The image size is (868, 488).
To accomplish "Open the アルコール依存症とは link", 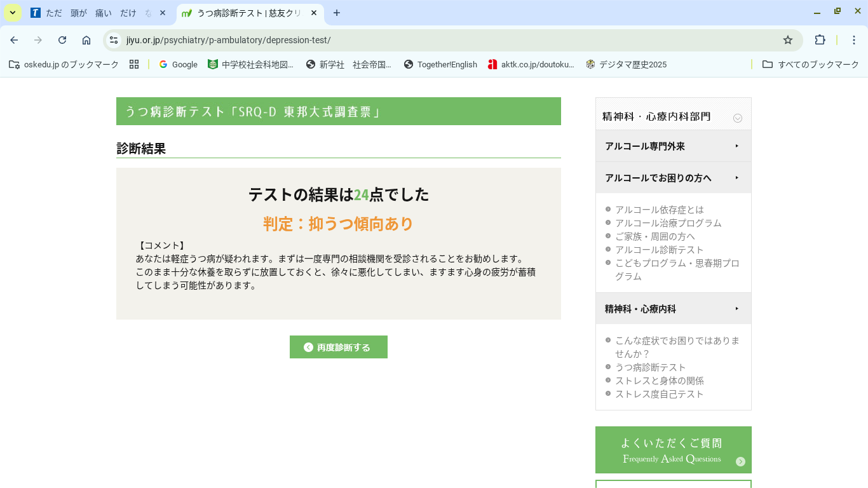I will (659, 210).
